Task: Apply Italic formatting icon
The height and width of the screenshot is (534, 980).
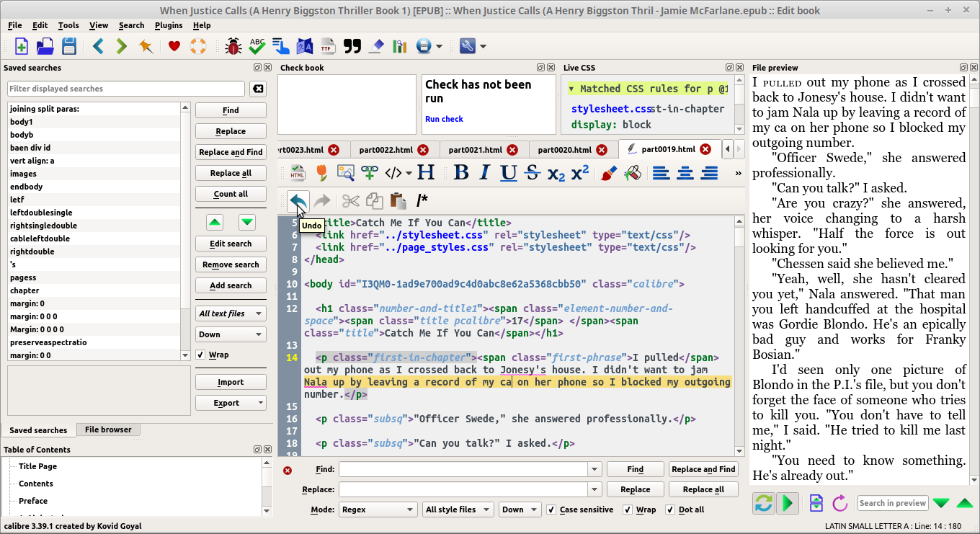Action: [x=485, y=173]
